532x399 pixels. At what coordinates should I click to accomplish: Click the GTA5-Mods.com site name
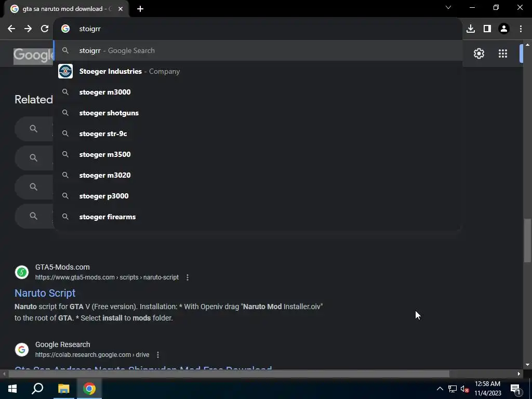click(x=62, y=268)
